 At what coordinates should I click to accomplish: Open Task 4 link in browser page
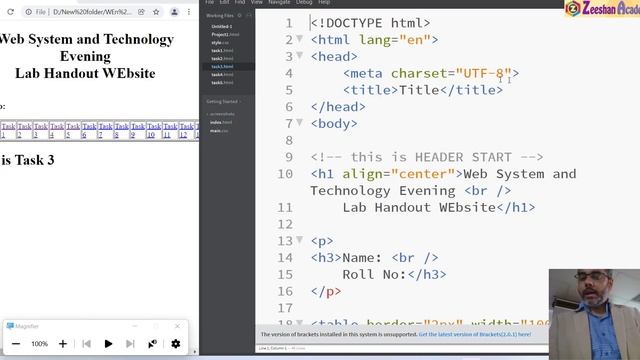click(x=57, y=130)
